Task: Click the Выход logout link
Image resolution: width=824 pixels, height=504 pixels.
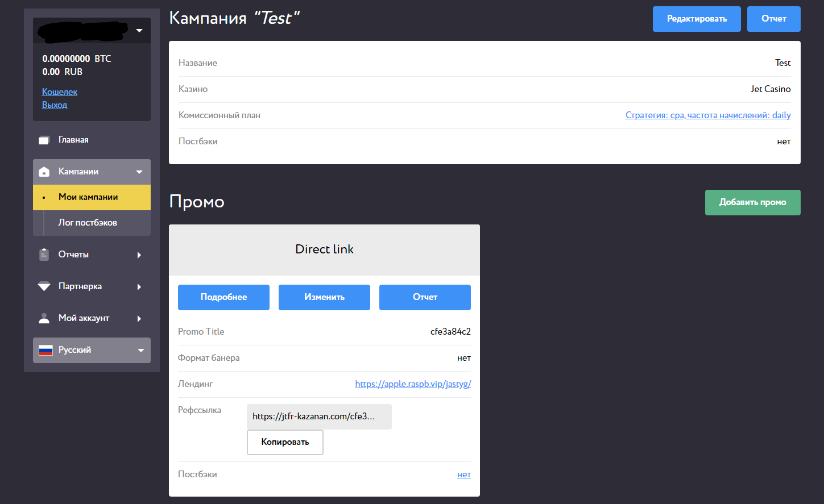Action: 55,105
